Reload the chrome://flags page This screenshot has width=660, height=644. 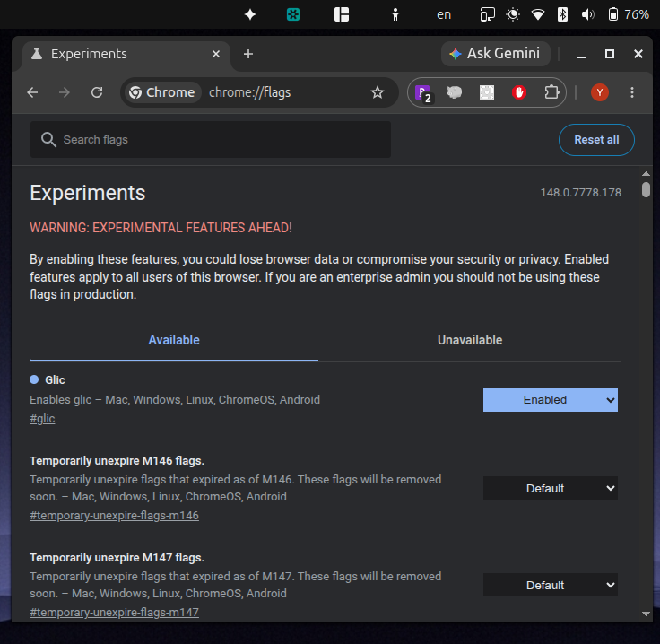coord(97,92)
